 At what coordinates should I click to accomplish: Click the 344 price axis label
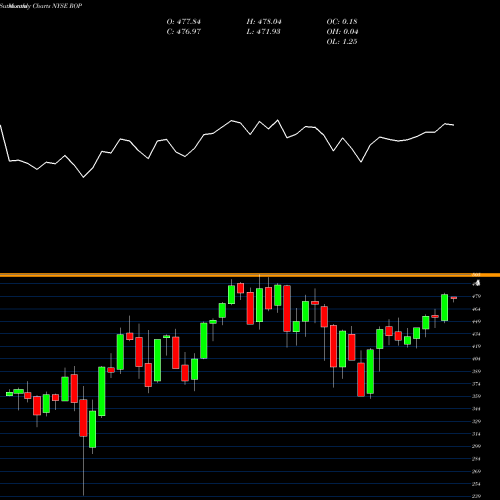(476, 409)
